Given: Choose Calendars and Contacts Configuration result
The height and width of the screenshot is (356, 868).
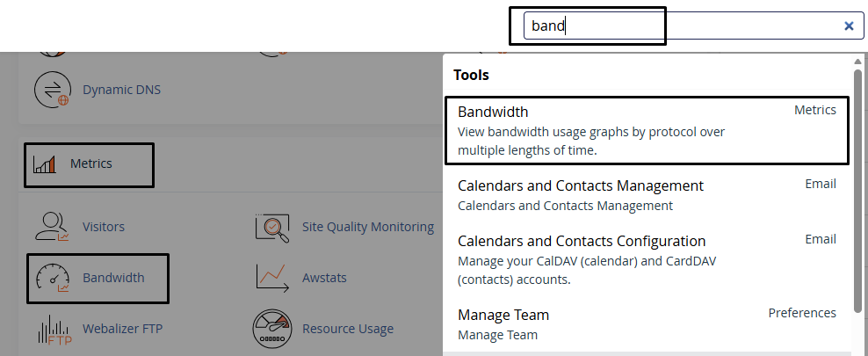Looking at the screenshot, I should click(647, 259).
